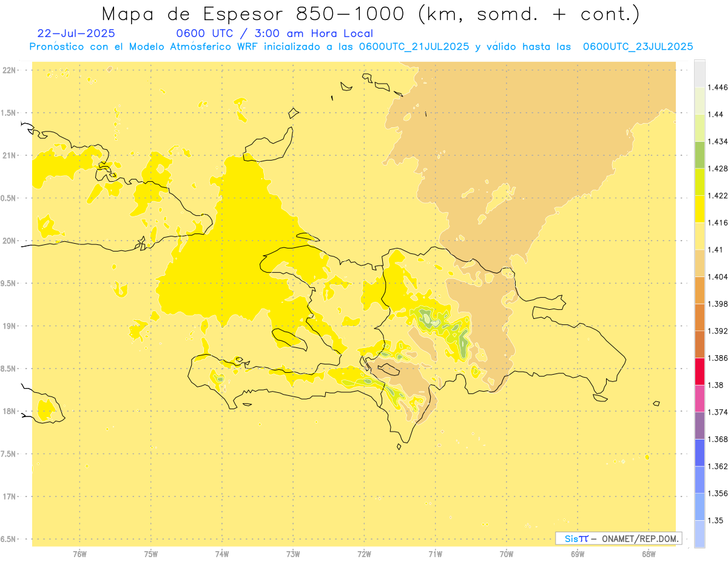
Task: Click the 1.422 legend value
Action: tap(718, 196)
